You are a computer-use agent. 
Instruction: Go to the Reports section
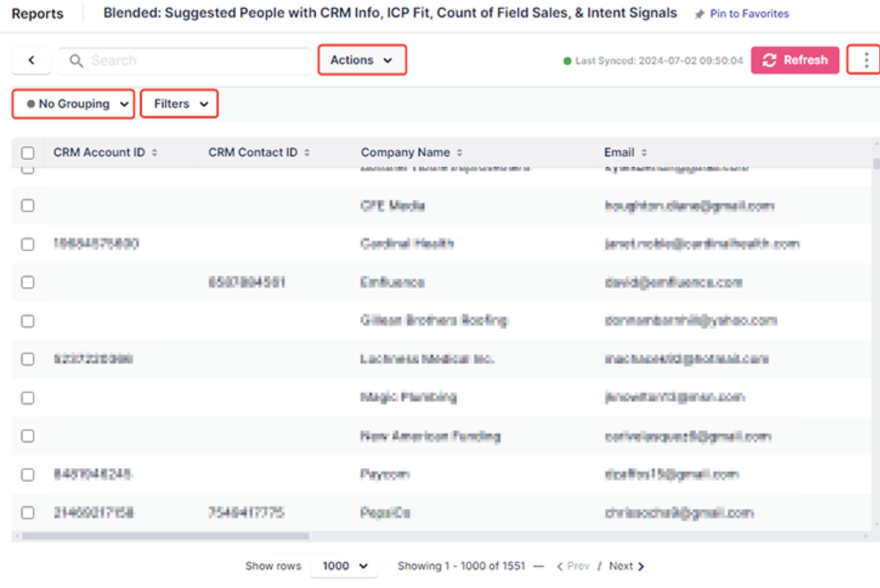pyautogui.click(x=38, y=13)
